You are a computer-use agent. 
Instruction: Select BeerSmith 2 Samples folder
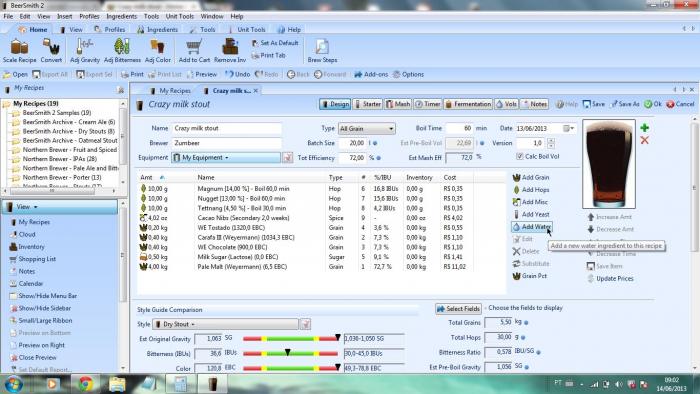(x=56, y=112)
